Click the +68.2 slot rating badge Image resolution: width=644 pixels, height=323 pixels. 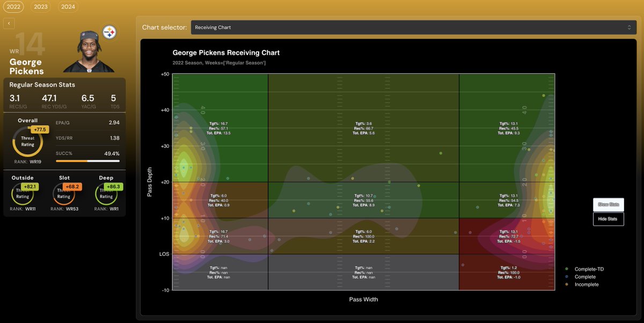click(x=73, y=186)
